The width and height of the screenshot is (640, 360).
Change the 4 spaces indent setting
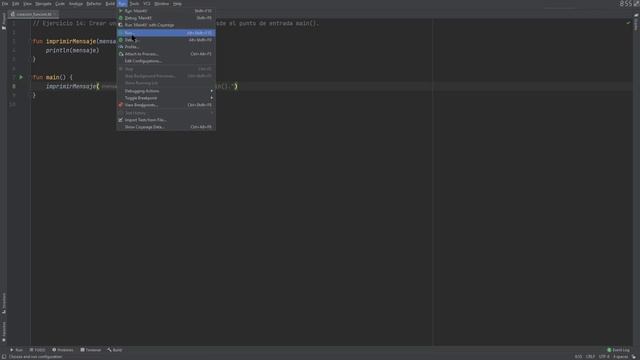pyautogui.click(x=620, y=357)
